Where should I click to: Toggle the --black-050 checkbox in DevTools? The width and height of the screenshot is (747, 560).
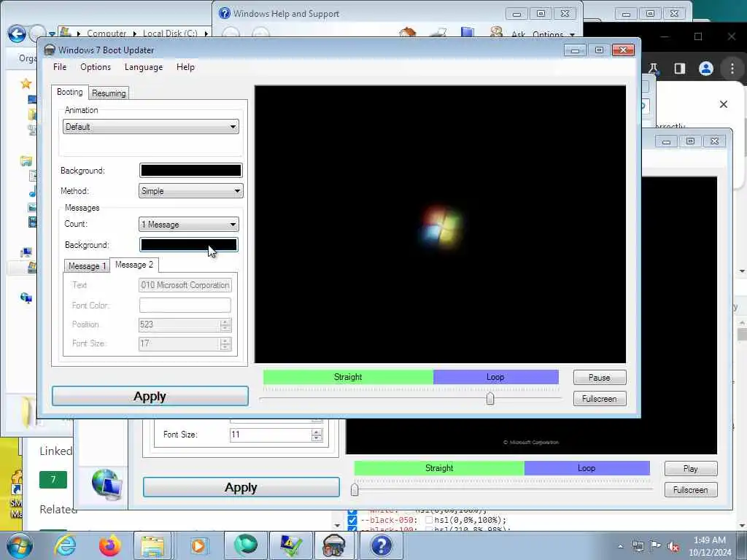coord(352,520)
